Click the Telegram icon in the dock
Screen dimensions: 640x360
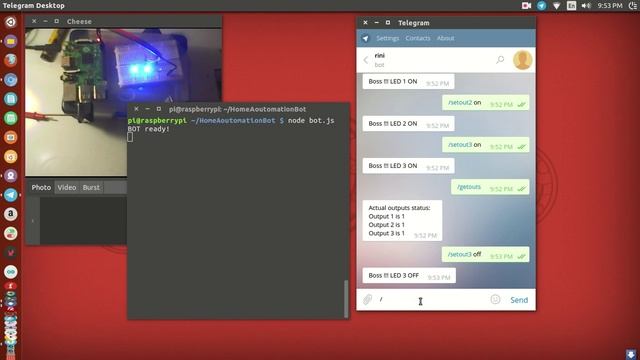point(11,195)
